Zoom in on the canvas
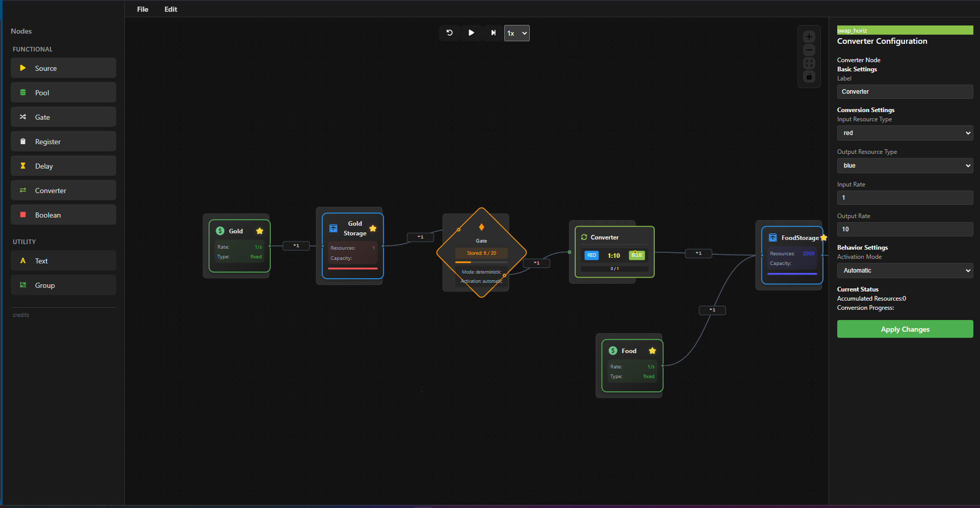This screenshot has width=980, height=508. coord(809,37)
